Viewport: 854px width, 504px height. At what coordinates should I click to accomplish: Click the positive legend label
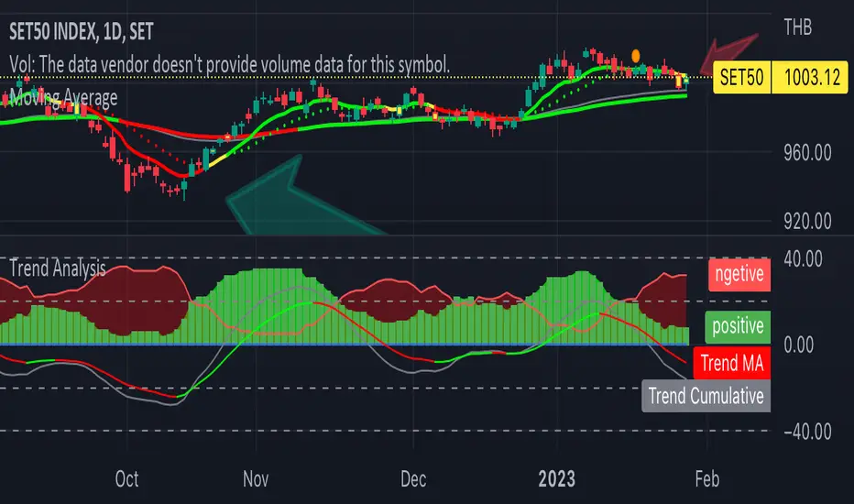click(x=738, y=326)
